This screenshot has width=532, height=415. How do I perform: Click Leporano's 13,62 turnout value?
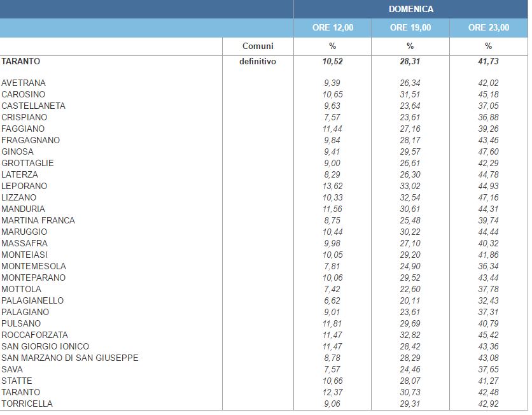click(332, 186)
